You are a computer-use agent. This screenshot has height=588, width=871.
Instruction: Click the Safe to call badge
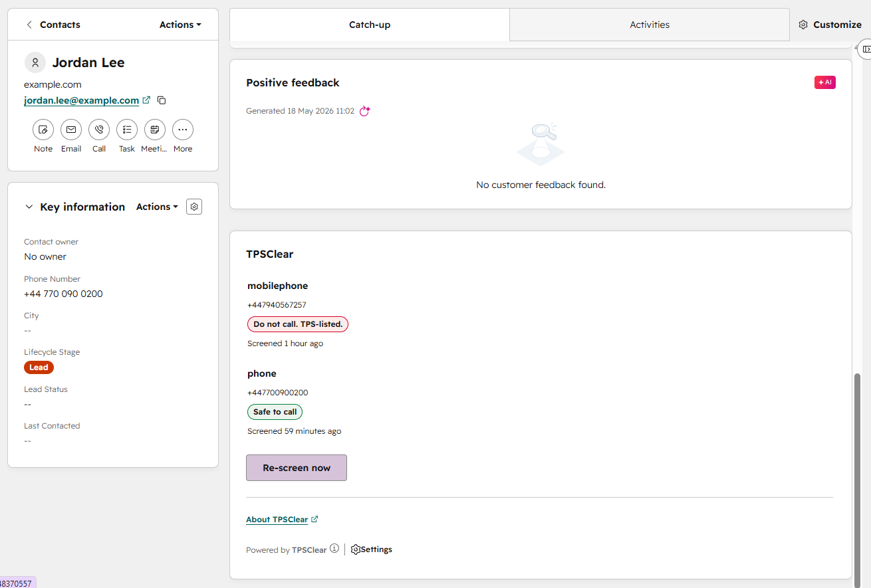(x=275, y=412)
